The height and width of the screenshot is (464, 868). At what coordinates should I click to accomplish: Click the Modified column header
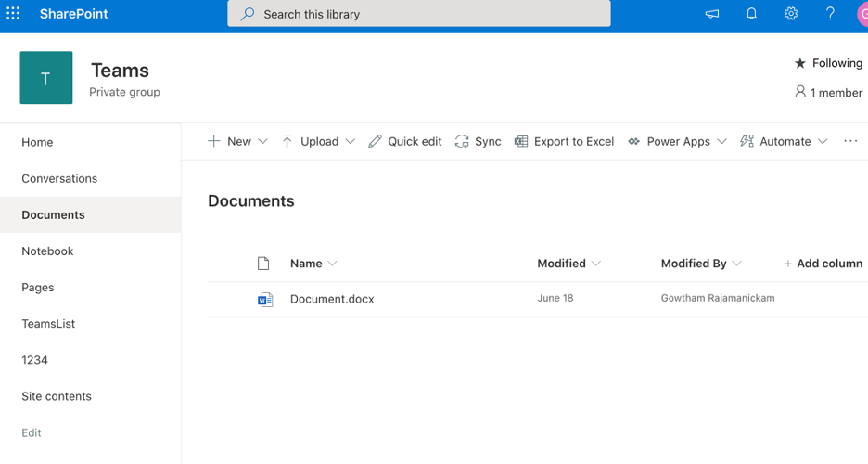561,264
